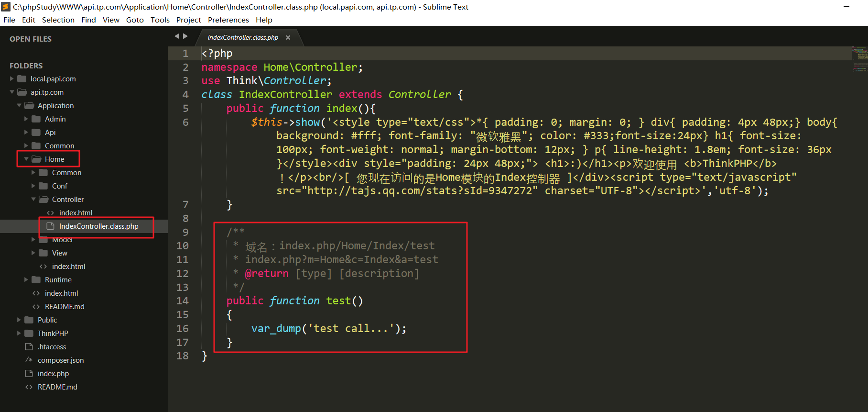Open IndexController.class.php in sidebar
This screenshot has height=412, width=868.
click(98, 226)
